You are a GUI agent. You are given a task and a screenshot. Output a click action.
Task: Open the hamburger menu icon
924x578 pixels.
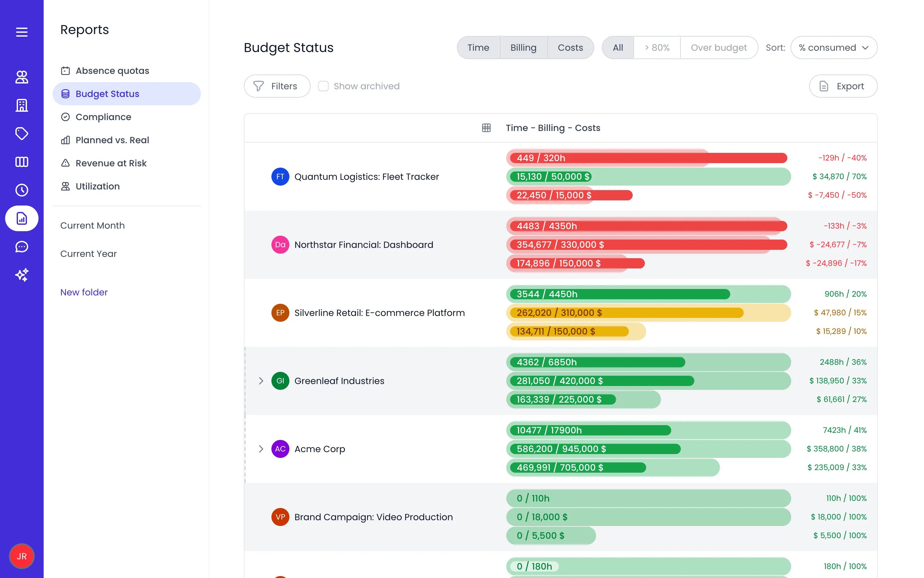click(x=22, y=32)
